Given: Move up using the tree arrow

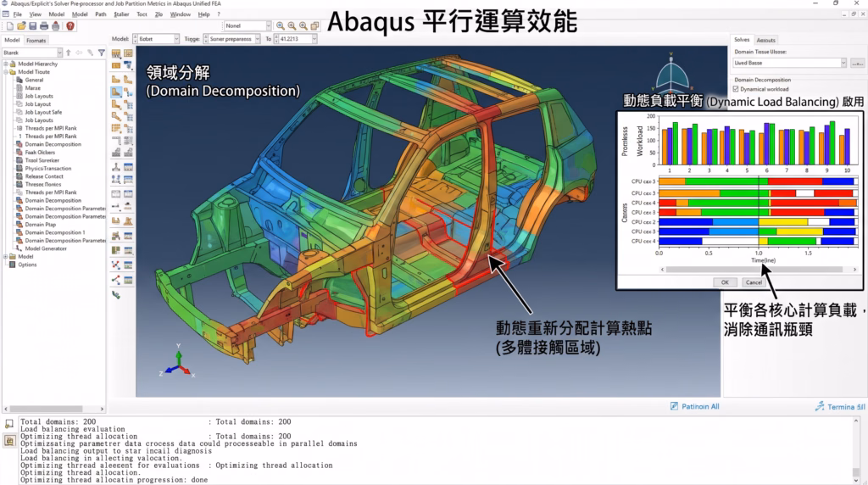Looking at the screenshot, I should click(69, 53).
